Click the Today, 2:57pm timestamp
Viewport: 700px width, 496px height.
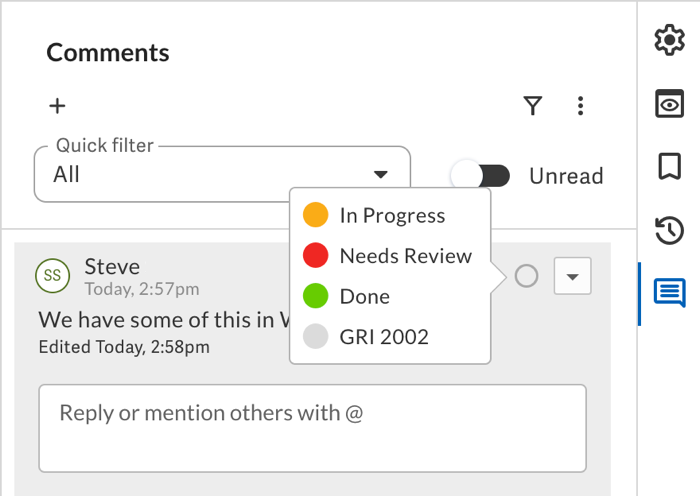142,289
